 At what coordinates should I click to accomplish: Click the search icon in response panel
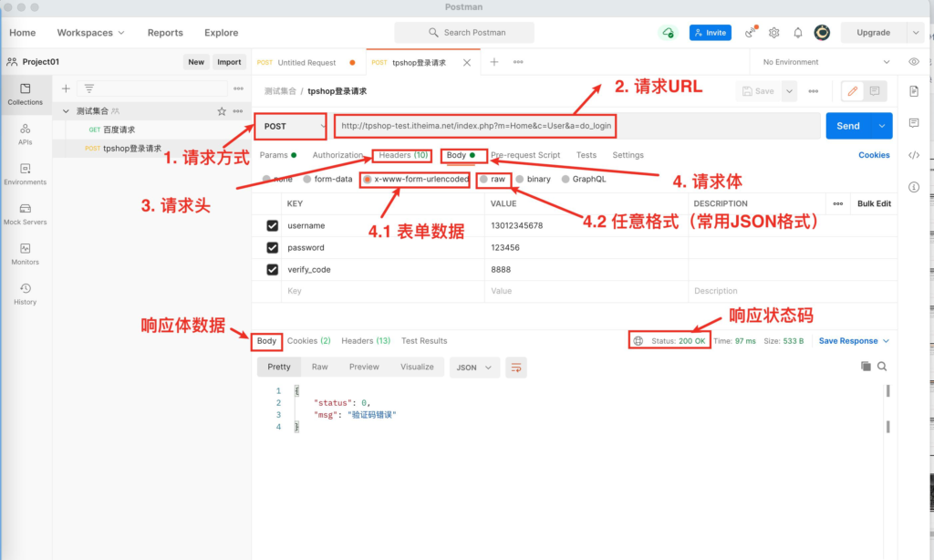[882, 367]
